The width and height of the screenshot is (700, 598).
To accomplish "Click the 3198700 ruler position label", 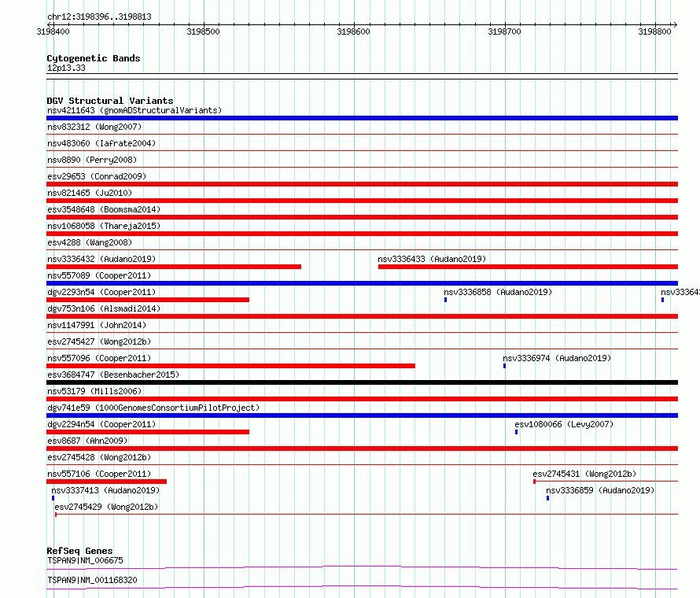I will coord(504,31).
